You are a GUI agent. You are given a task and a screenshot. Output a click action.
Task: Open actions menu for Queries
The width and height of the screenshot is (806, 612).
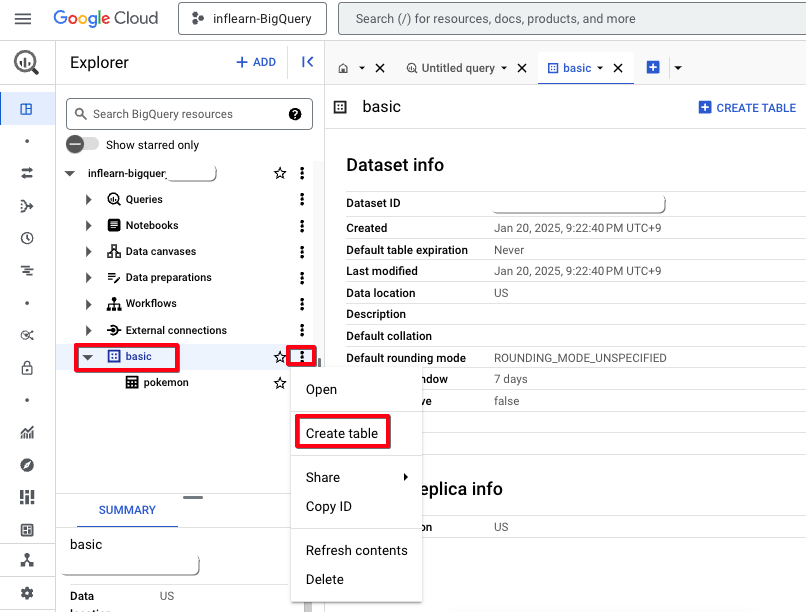pyautogui.click(x=302, y=199)
